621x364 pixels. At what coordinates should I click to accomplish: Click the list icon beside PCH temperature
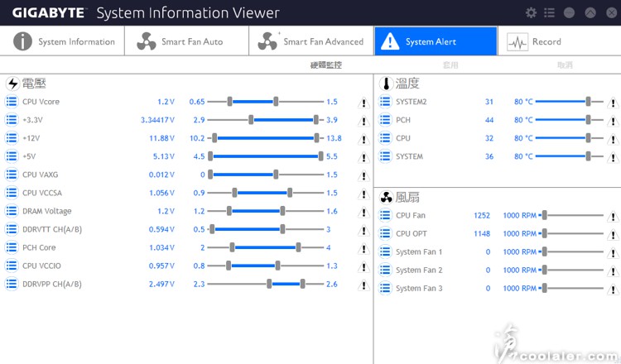[385, 120]
